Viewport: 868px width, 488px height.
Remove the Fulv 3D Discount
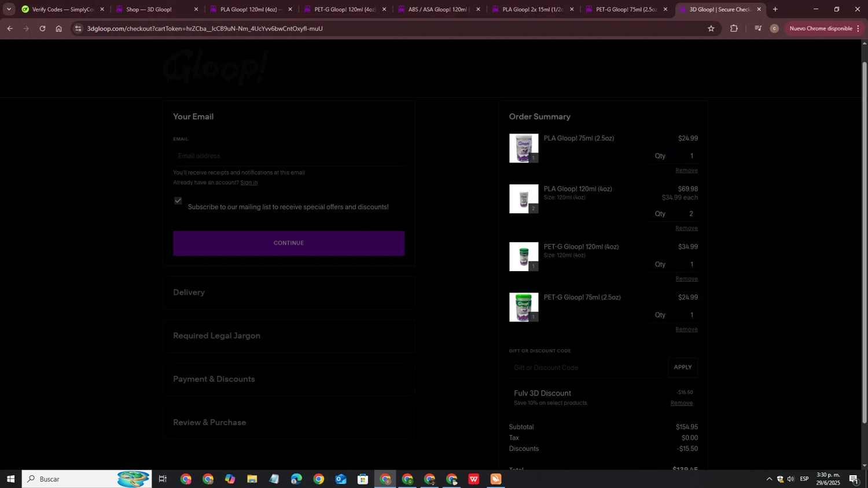pos(681,403)
